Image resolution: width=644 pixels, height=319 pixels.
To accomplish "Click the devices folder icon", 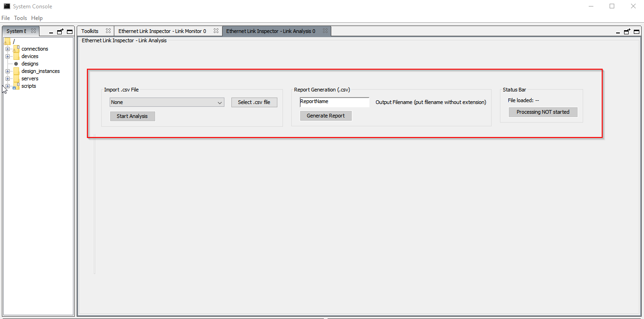I will click(16, 56).
